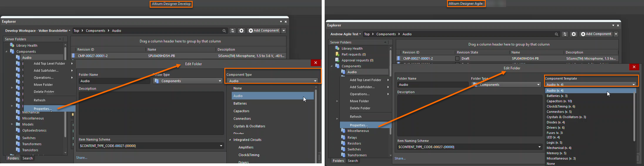Click Switches folder icon in left tree
644x166 pixels.
(18, 138)
